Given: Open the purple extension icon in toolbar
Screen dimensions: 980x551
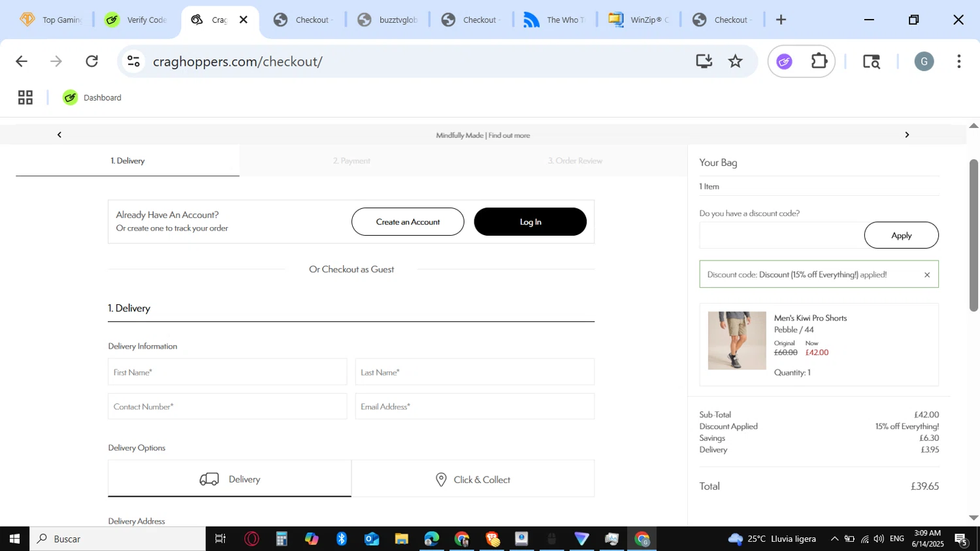Looking at the screenshot, I should (784, 61).
